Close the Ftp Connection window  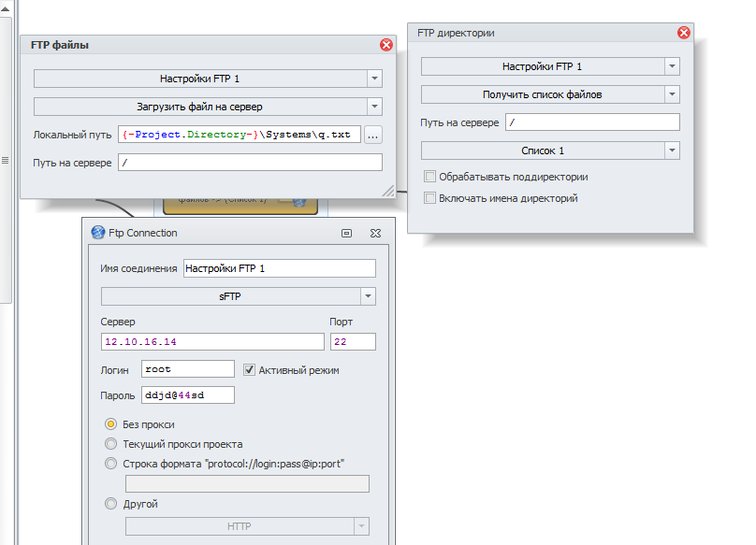coord(375,233)
